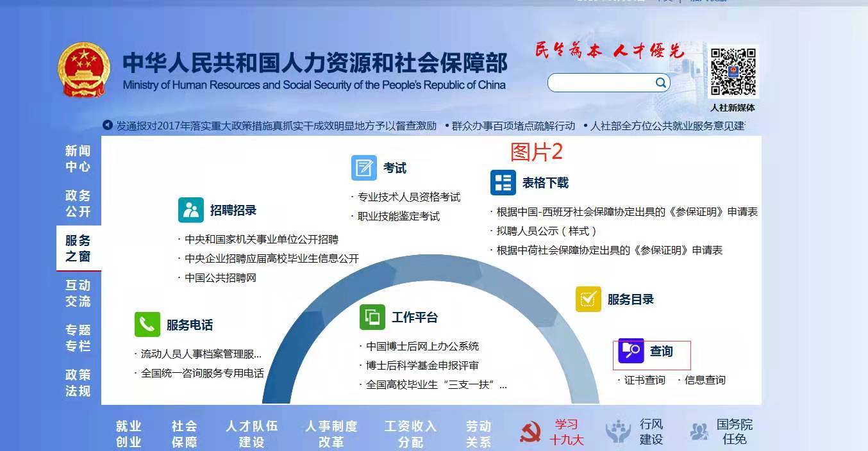
Task: Open the 就业创业 bottom menu item
Action: pyautogui.click(x=129, y=434)
